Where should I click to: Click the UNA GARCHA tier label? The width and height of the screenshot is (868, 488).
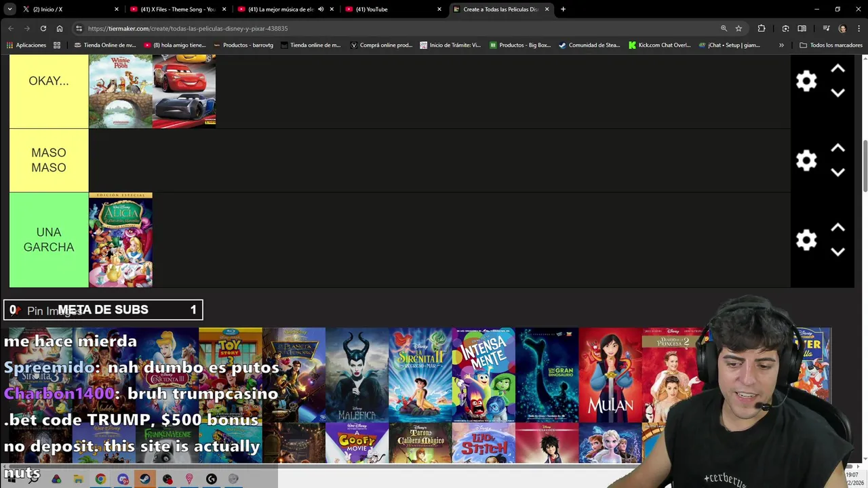pyautogui.click(x=49, y=240)
